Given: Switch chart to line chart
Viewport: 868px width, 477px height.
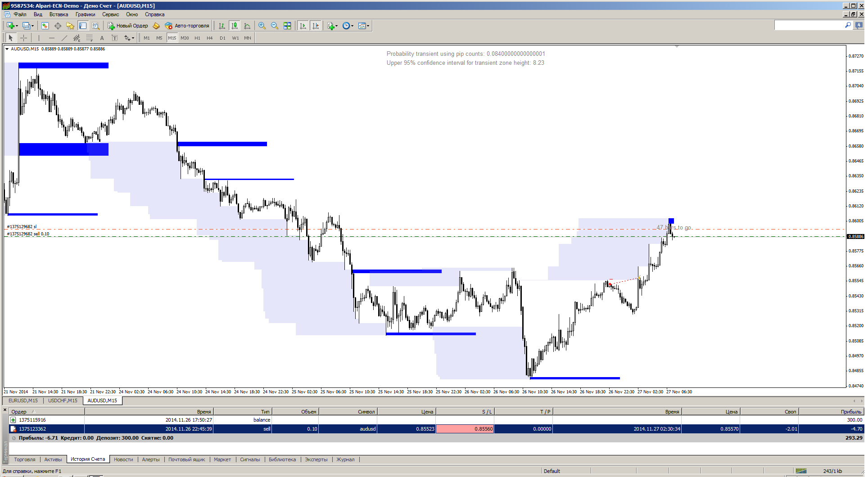Looking at the screenshot, I should [247, 26].
